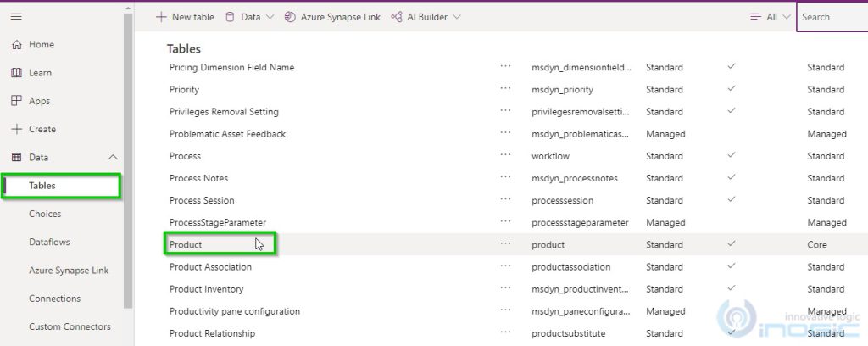This screenshot has height=346, width=868.
Task: Open more options for Product row
Action: click(x=506, y=244)
